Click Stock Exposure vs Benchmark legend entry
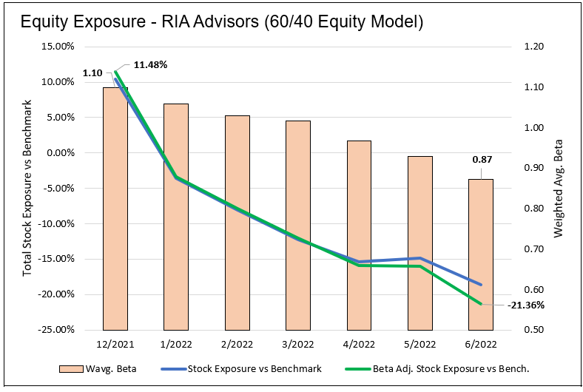 pyautogui.click(x=255, y=368)
